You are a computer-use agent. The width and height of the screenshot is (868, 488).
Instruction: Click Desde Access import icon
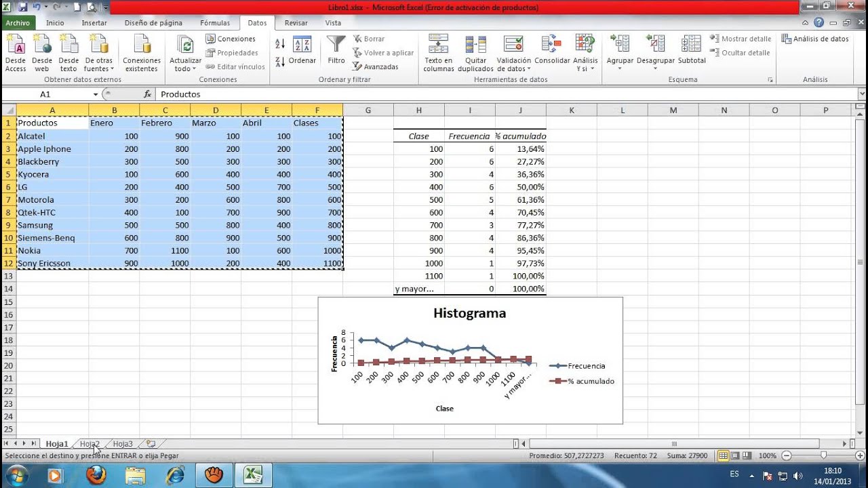(x=15, y=45)
